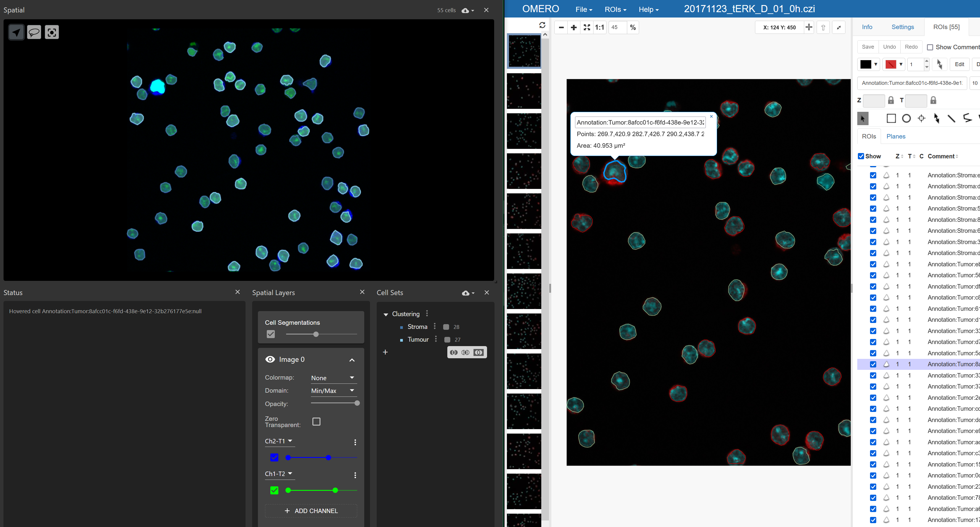Image resolution: width=980 pixels, height=527 pixels.
Task: Toggle the green Ch1-T2 channel checkbox
Action: 274,491
